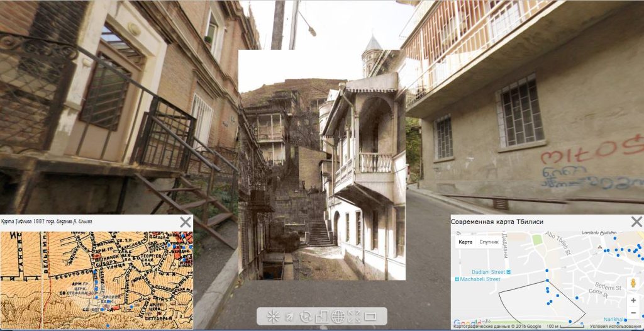
Task: Open Условия использования terms link
Action: click(x=616, y=327)
